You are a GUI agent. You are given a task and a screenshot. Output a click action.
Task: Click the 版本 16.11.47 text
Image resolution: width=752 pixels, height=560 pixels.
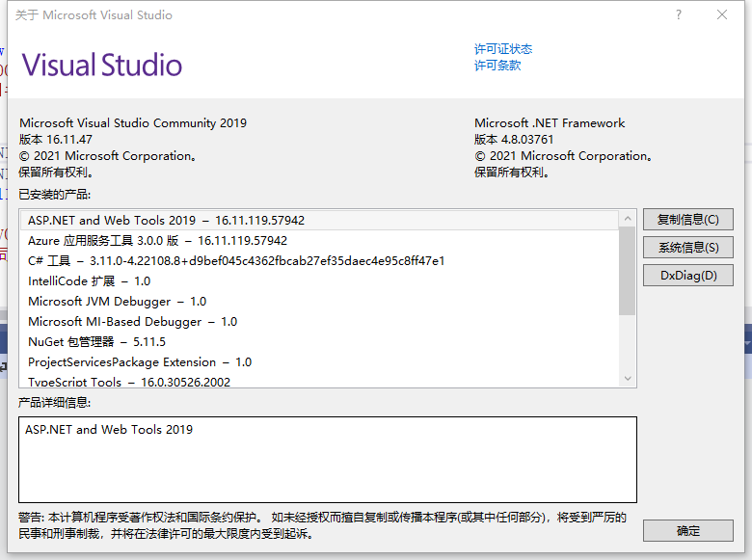(x=56, y=140)
